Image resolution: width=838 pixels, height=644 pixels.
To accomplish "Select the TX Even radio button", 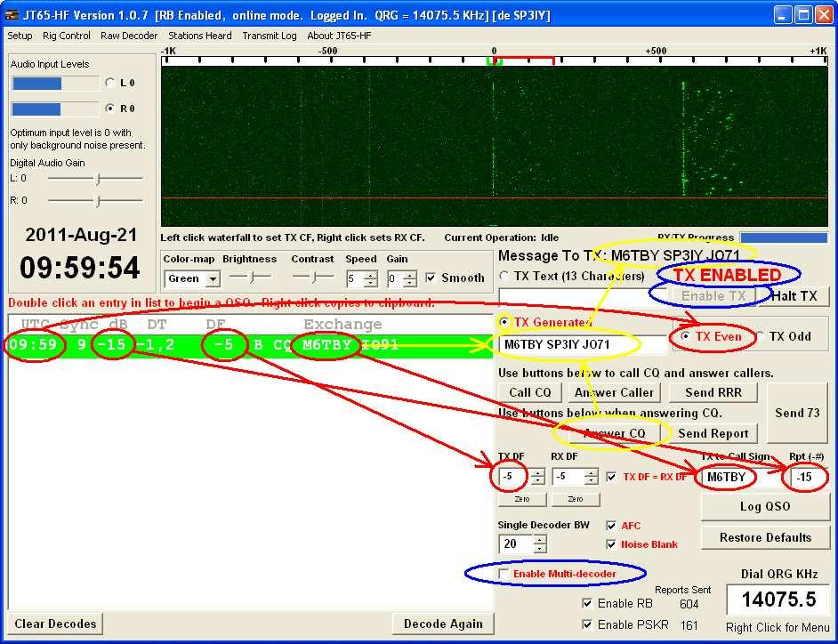I will [x=685, y=336].
